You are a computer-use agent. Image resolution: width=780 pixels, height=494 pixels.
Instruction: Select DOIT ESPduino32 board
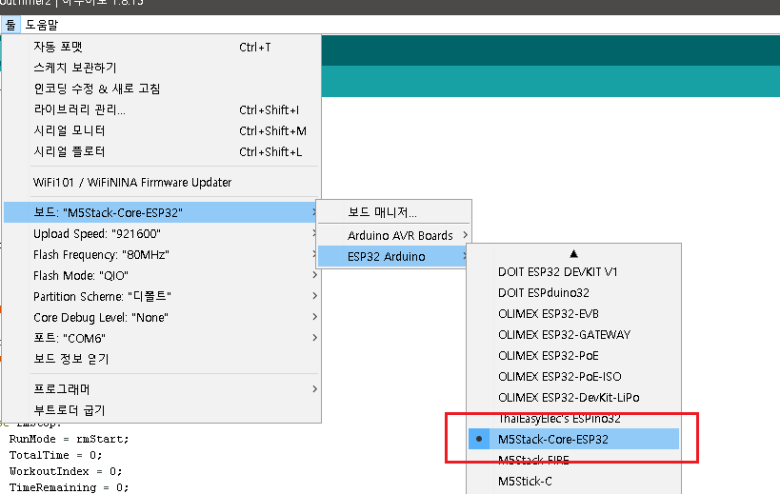pos(574,293)
